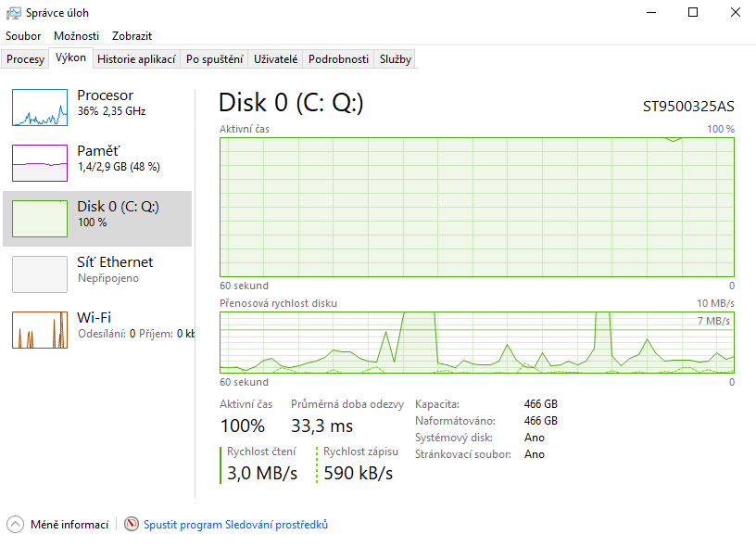This screenshot has width=756, height=547.
Task: Open the Zobrazit menu
Action: click(x=132, y=36)
